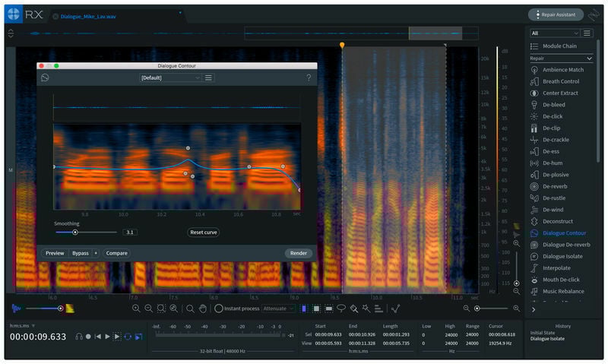Screen dimensions: 608x364
Task: Open the h:m:s.ms time format dropdown
Action: coord(22,325)
